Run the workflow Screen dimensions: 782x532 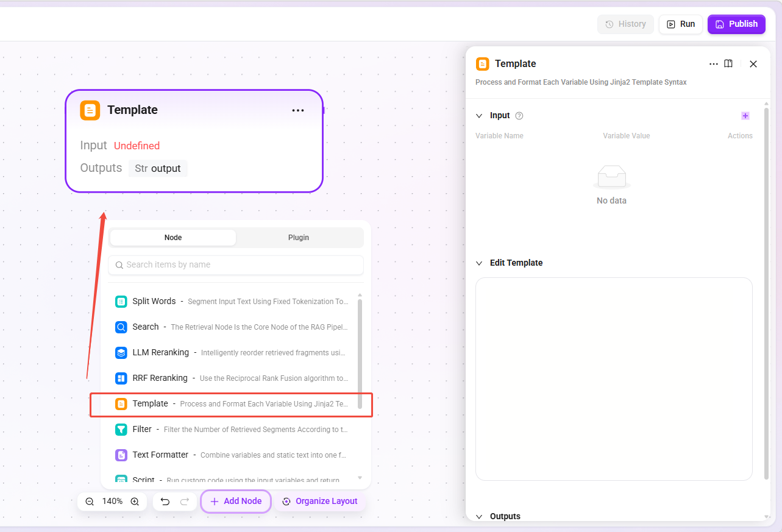tap(681, 24)
